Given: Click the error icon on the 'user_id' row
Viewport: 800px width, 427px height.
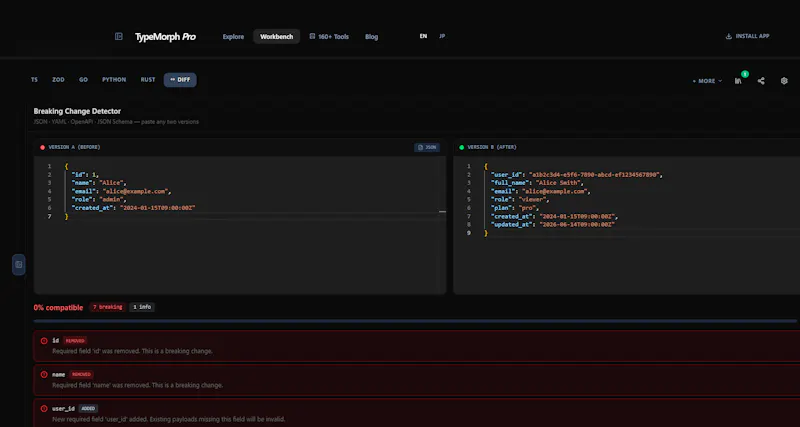Looking at the screenshot, I should [44, 409].
